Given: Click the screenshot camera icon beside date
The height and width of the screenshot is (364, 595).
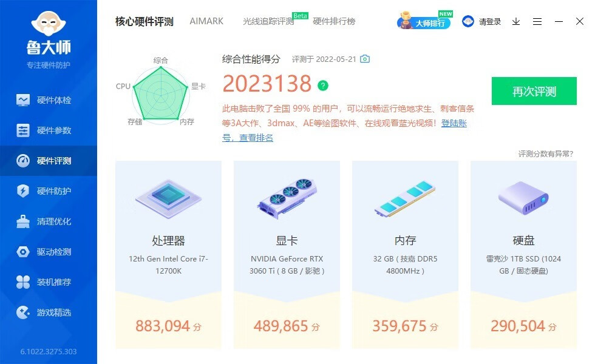Looking at the screenshot, I should point(365,59).
